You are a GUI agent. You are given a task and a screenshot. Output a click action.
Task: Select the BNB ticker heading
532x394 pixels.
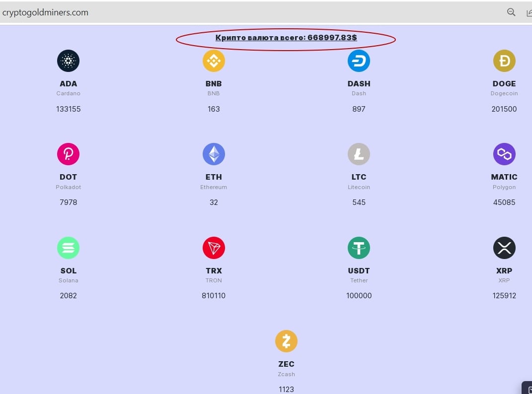214,84
